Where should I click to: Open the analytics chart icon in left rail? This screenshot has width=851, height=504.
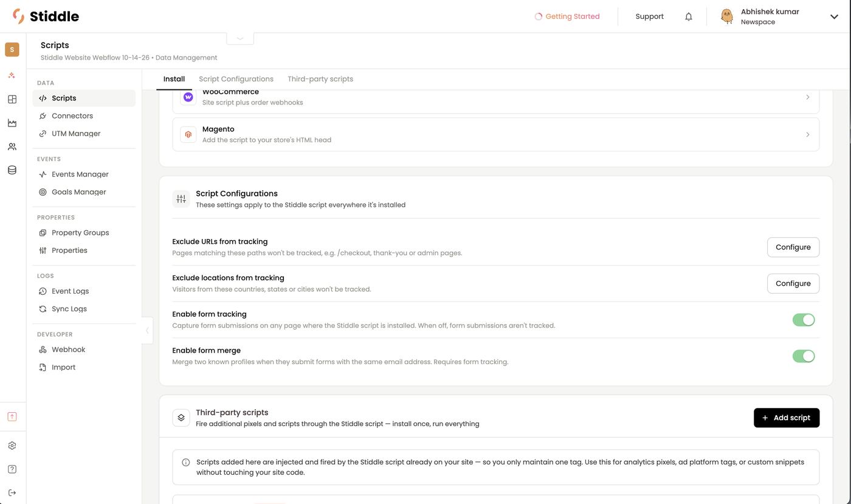click(x=12, y=123)
